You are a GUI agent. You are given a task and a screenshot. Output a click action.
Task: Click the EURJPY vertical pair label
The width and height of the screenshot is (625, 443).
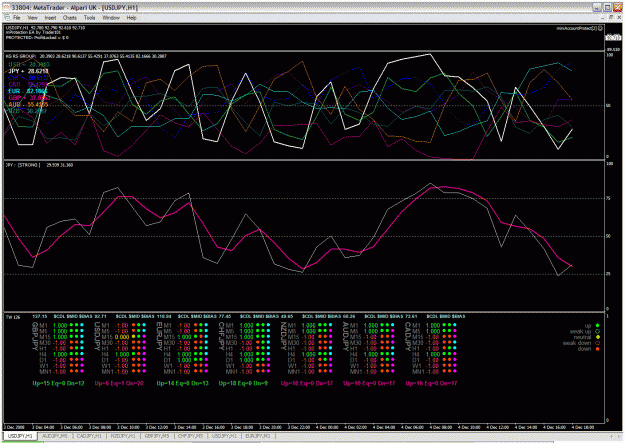(x=159, y=336)
